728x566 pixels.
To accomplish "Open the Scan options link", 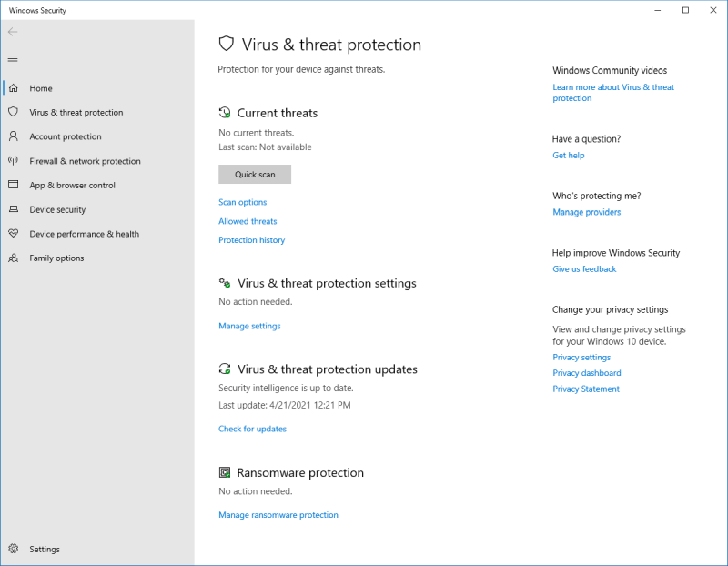I will click(x=243, y=202).
